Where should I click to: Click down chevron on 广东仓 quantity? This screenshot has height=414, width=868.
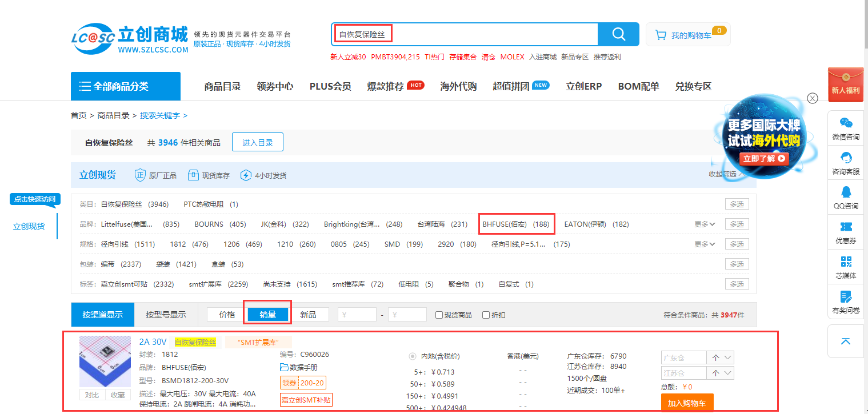(728, 358)
